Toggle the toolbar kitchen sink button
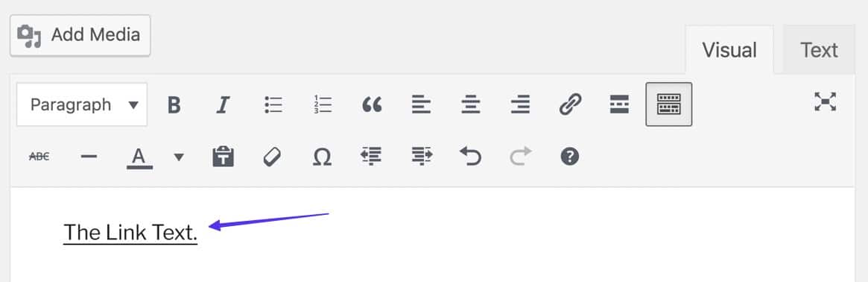This screenshot has height=282, width=868. [x=669, y=104]
